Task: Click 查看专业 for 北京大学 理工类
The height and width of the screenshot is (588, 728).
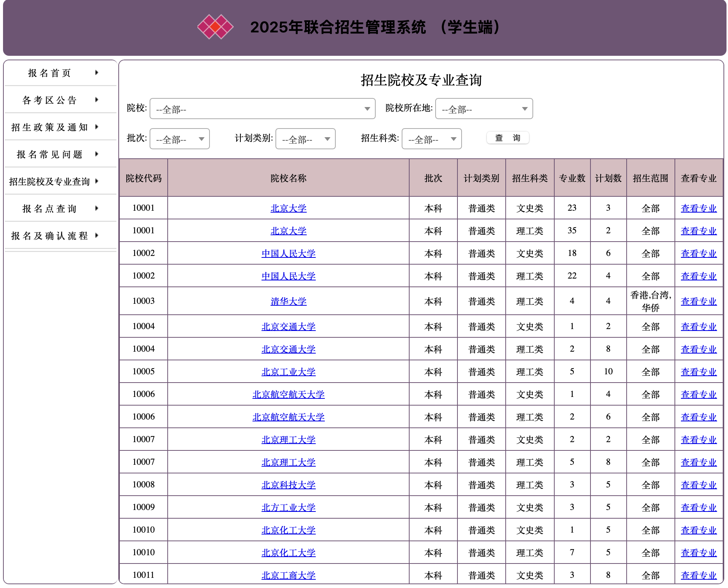Action: click(699, 231)
